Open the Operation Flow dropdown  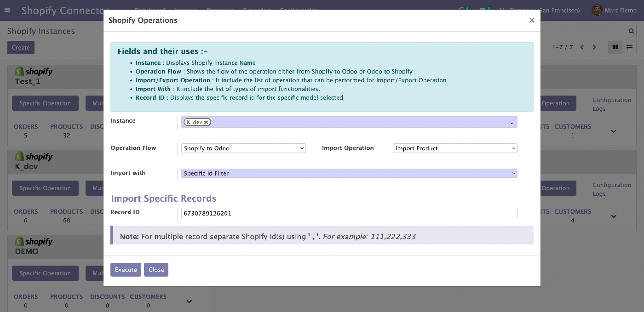243,148
